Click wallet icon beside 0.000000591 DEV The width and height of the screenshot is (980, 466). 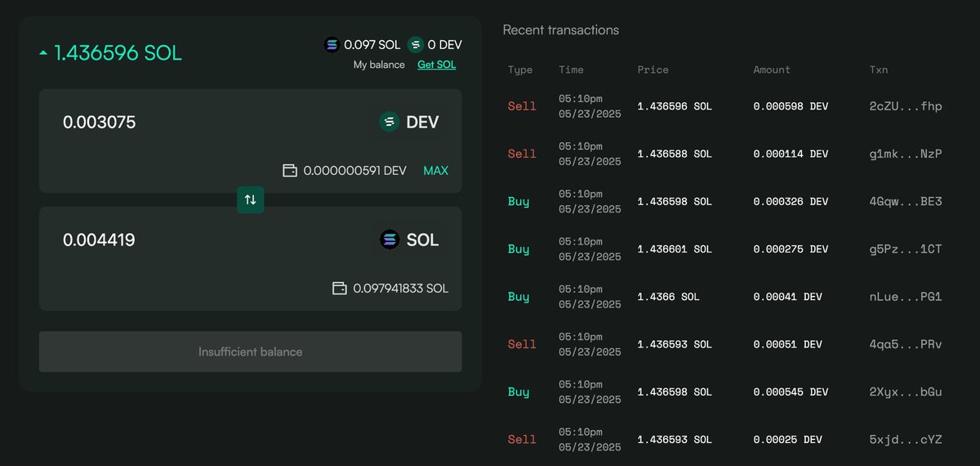[x=290, y=171]
